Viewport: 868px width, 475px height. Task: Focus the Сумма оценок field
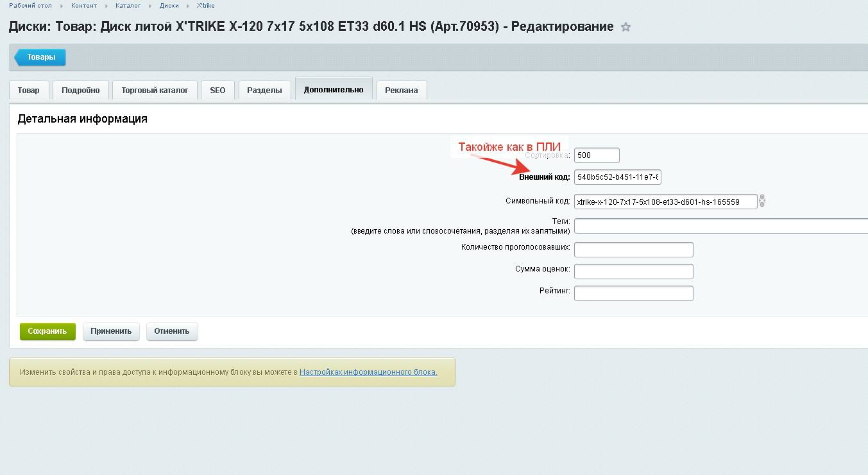[634, 272]
